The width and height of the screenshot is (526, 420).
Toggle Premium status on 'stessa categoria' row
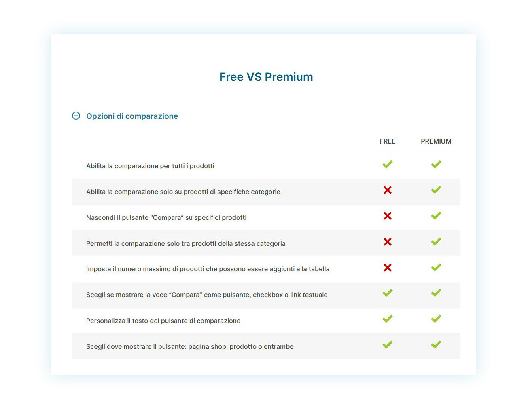436,241
